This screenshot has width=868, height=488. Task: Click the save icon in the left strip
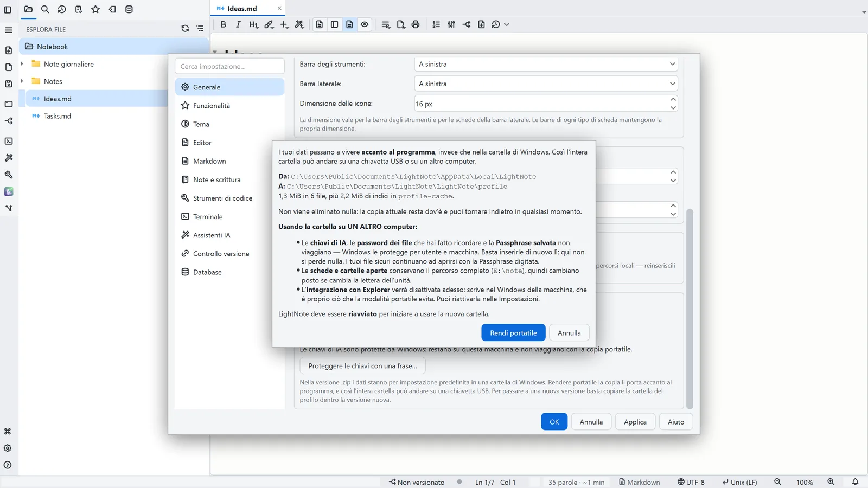tap(9, 84)
